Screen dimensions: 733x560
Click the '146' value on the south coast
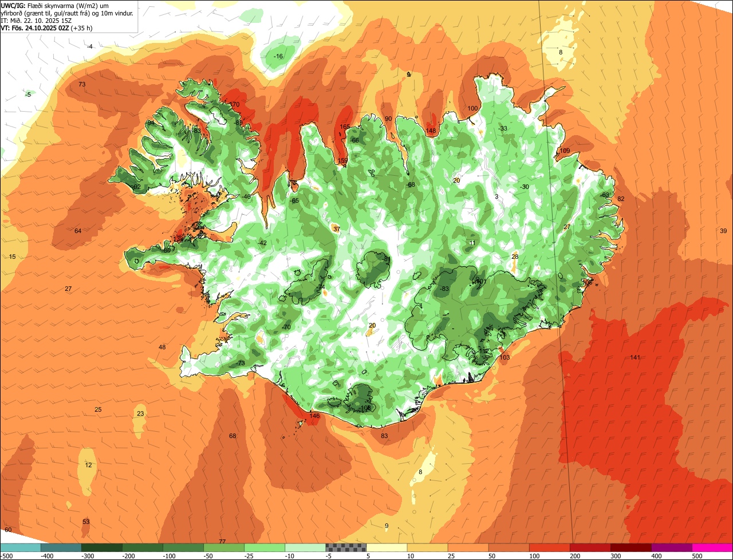point(314,416)
